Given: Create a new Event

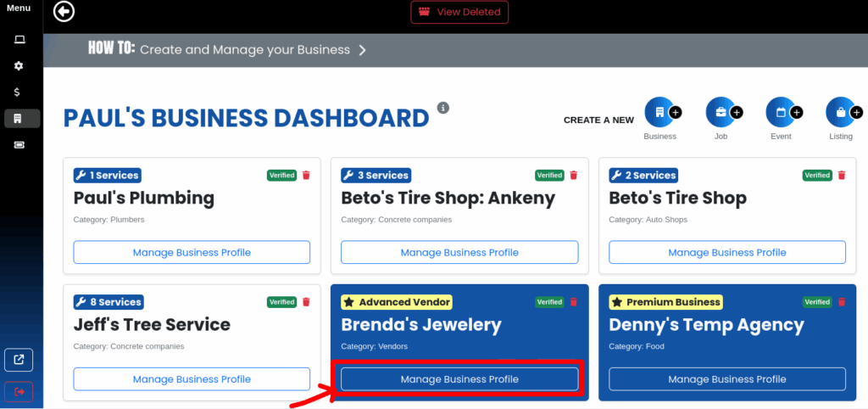Looking at the screenshot, I should tap(782, 113).
